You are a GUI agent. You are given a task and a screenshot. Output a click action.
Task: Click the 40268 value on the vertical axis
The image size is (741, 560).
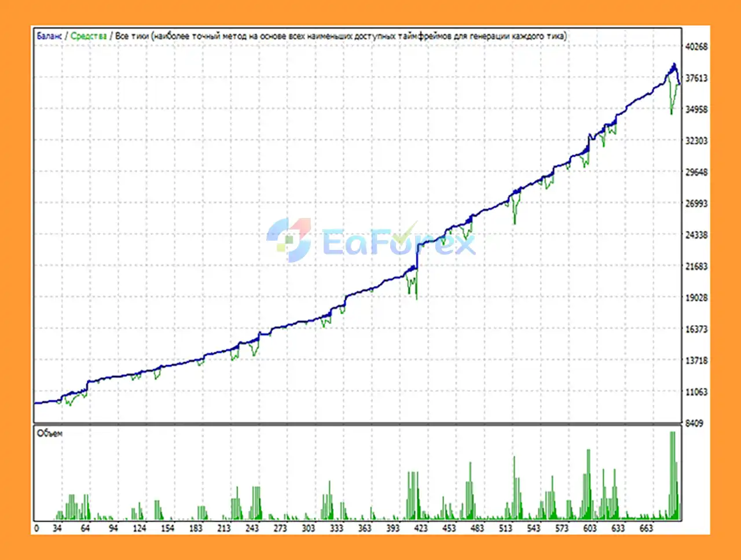[x=696, y=47]
